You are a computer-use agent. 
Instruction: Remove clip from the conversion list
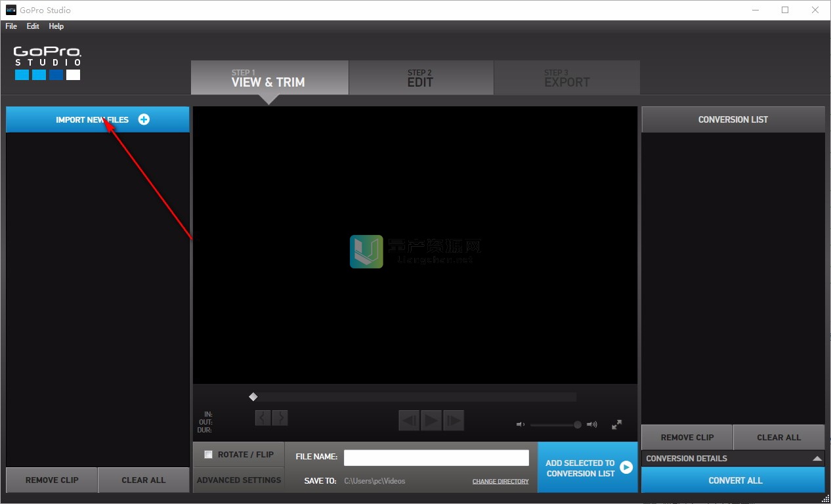[687, 437]
